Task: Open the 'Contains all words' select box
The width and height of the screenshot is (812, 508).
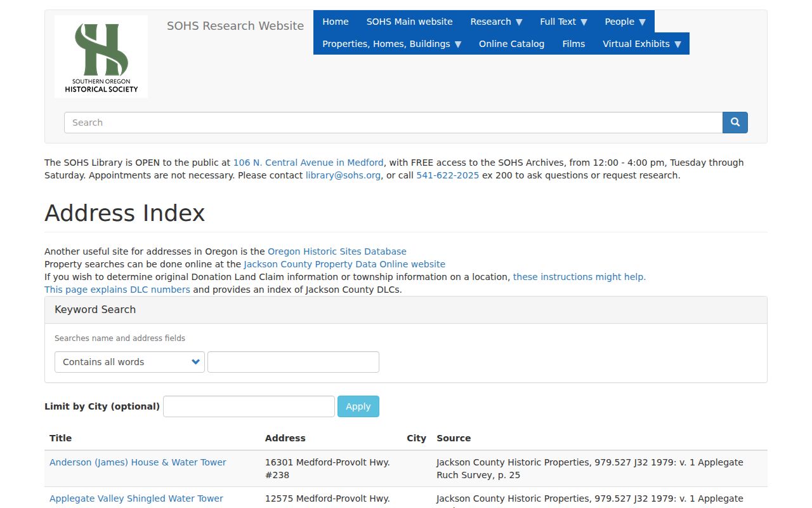Action: coord(129,362)
